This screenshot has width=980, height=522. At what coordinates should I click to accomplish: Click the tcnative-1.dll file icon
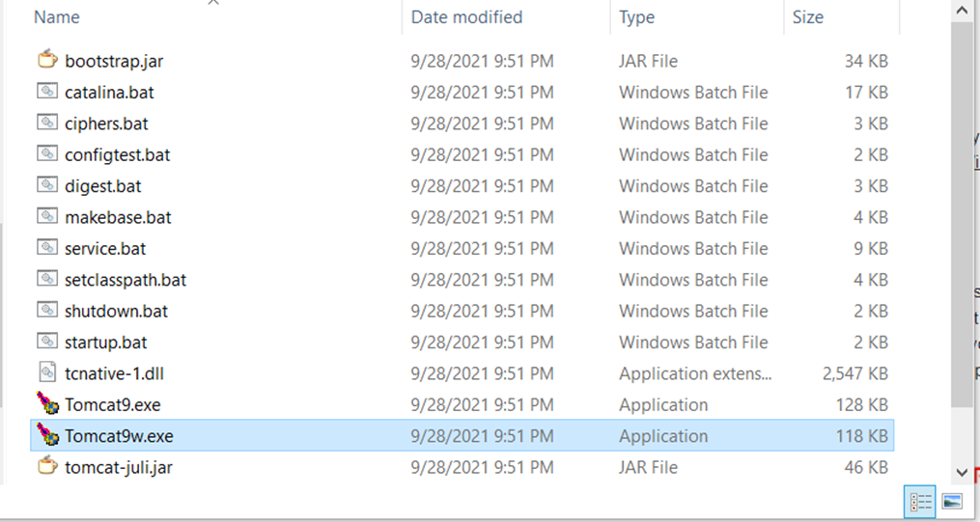47,372
